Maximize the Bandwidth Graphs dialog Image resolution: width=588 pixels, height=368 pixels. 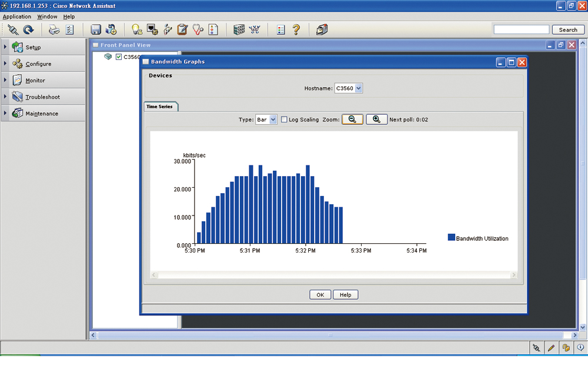click(511, 62)
